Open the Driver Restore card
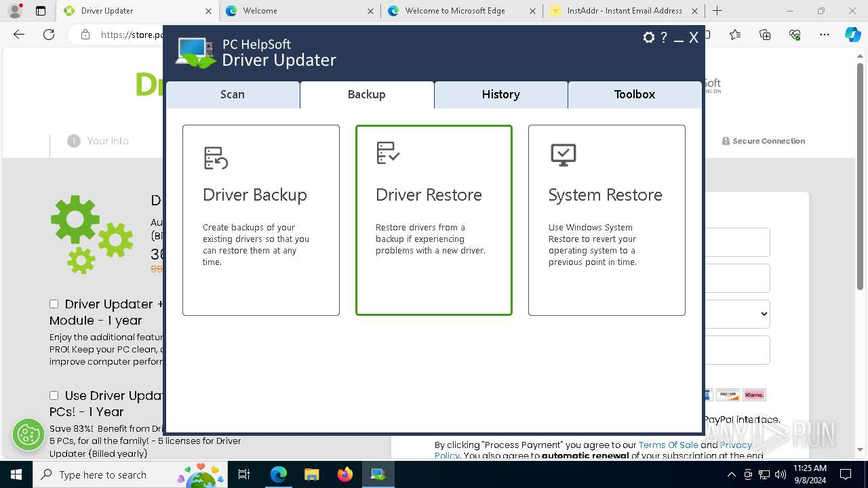This screenshot has height=488, width=868. (434, 220)
